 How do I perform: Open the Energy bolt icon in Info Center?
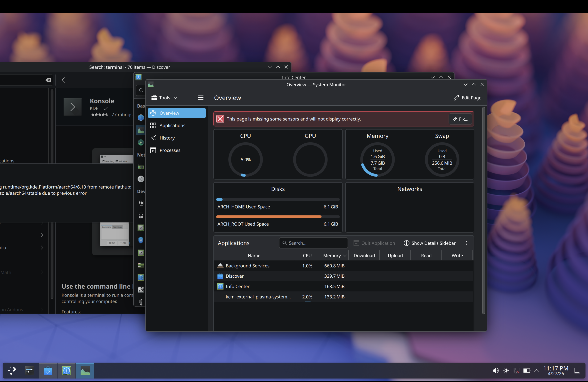click(x=141, y=142)
